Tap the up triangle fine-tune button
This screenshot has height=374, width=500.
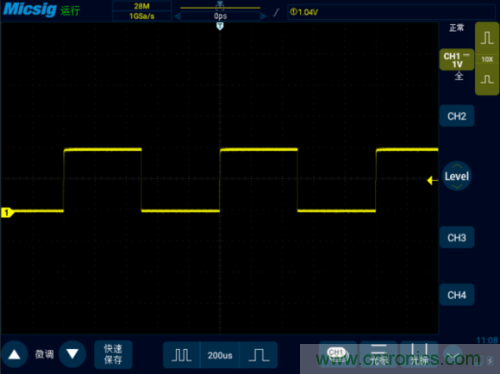point(14,354)
